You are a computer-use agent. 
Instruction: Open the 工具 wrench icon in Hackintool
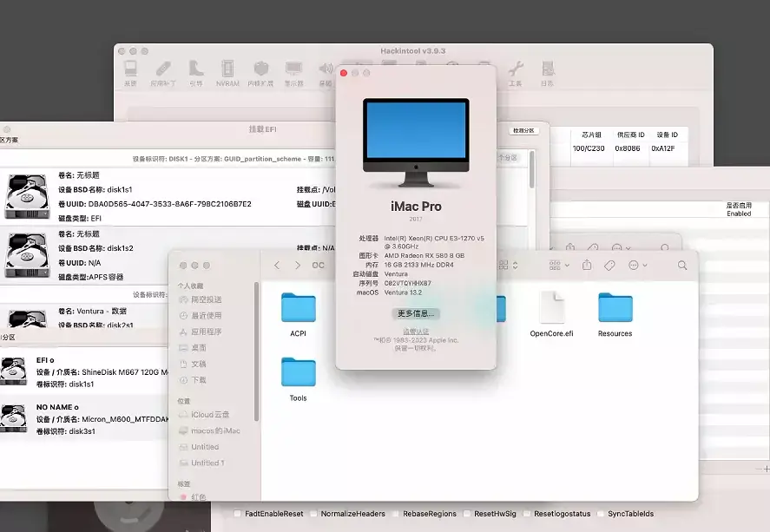point(515,74)
